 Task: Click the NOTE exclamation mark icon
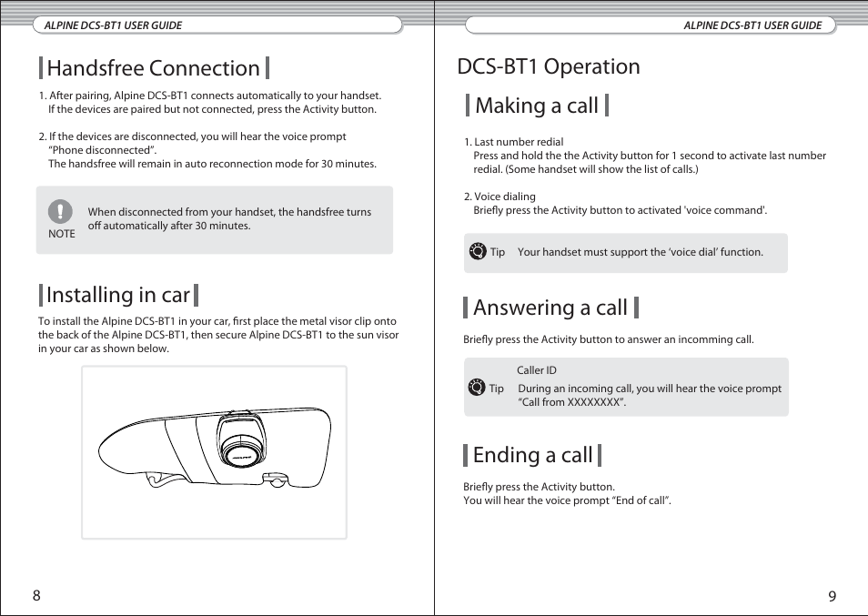tap(60, 211)
